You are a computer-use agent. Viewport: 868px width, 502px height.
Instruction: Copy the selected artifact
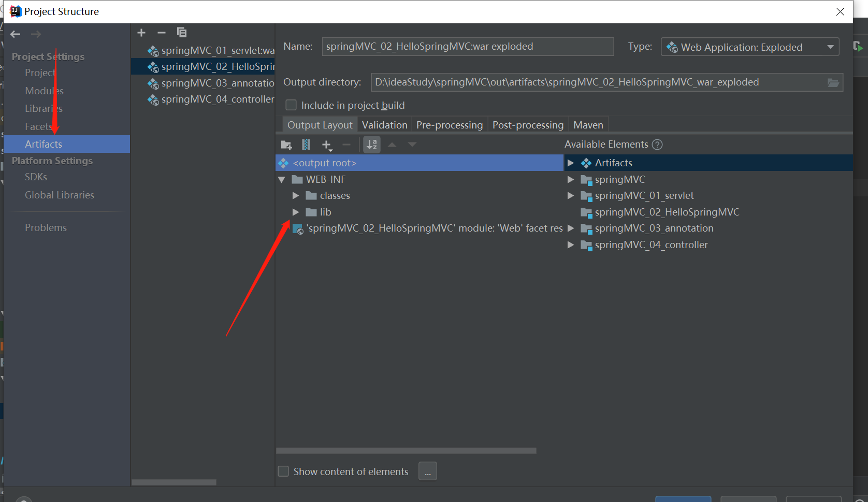(182, 33)
